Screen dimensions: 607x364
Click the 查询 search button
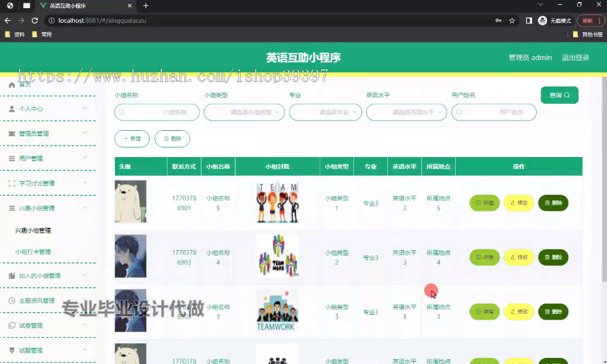click(x=559, y=95)
